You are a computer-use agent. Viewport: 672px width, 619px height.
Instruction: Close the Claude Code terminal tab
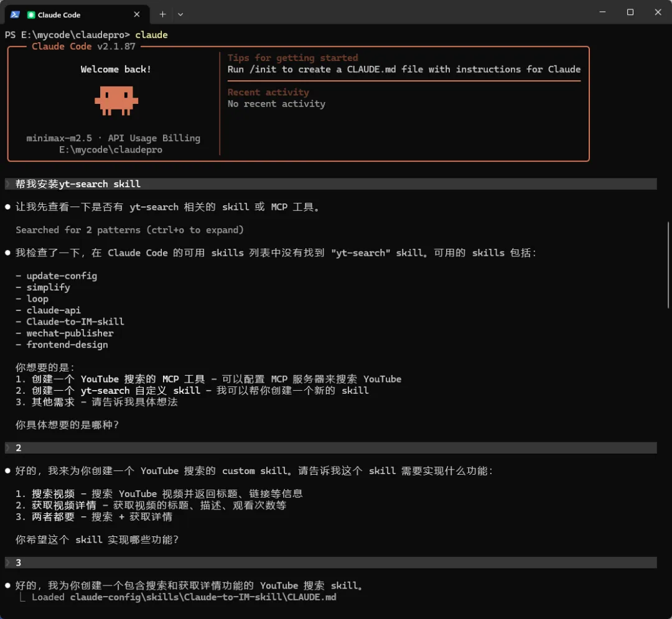point(137,14)
